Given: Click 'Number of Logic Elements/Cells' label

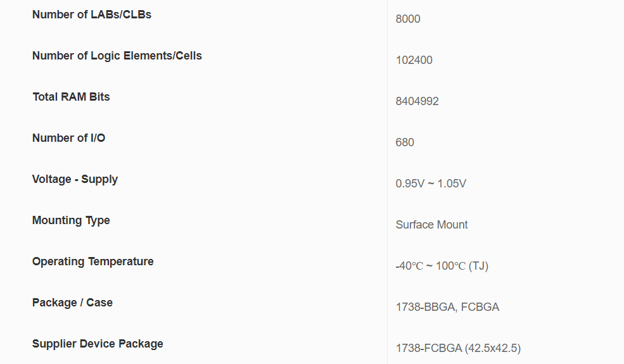Looking at the screenshot, I should coord(117,56).
